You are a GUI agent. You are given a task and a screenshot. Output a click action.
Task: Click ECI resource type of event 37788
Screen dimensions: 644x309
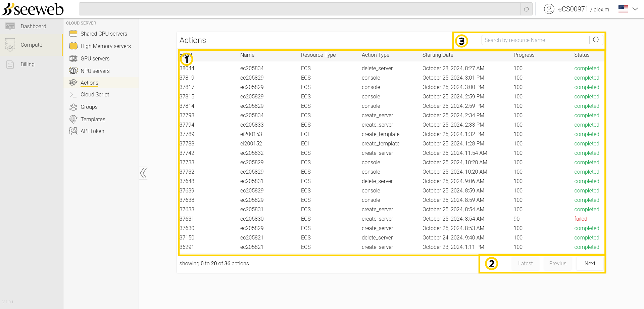[x=305, y=143]
